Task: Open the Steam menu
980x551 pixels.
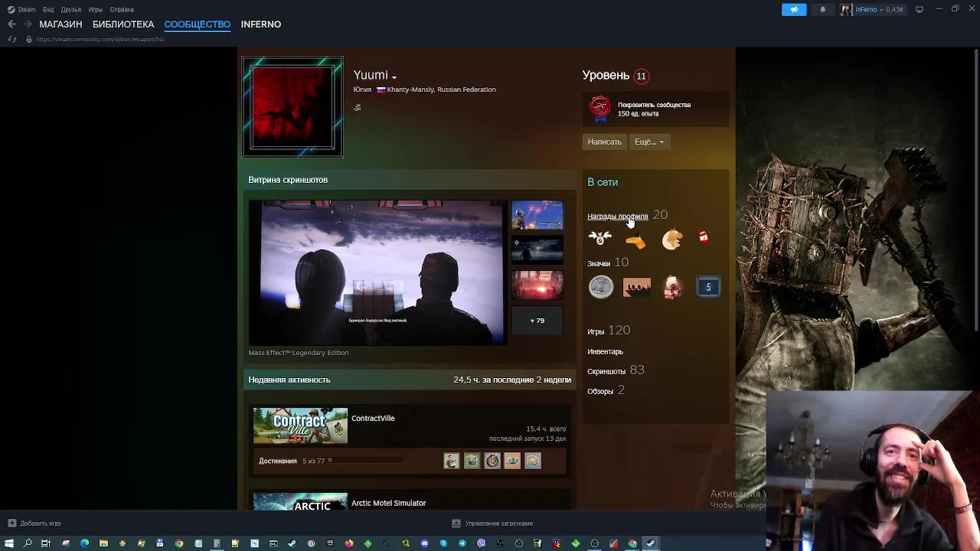Action: [21, 9]
